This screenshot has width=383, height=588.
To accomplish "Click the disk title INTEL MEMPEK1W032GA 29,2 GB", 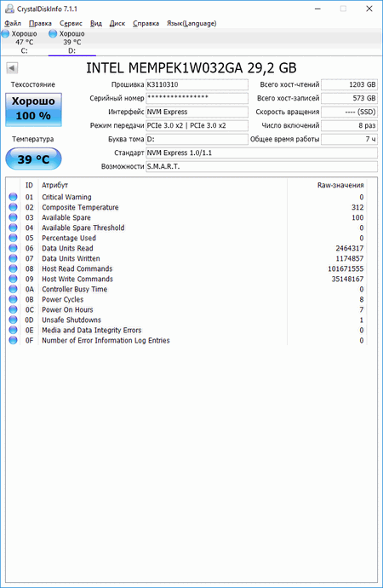I will pos(191,68).
